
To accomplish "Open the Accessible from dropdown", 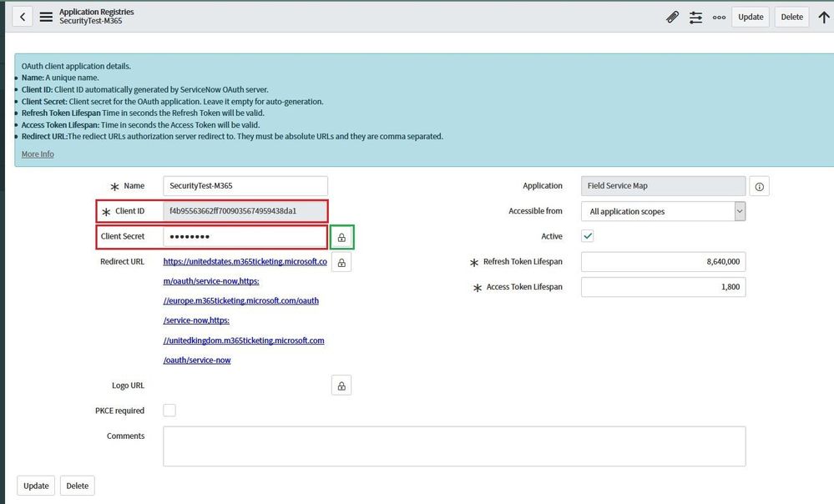I will (x=663, y=211).
